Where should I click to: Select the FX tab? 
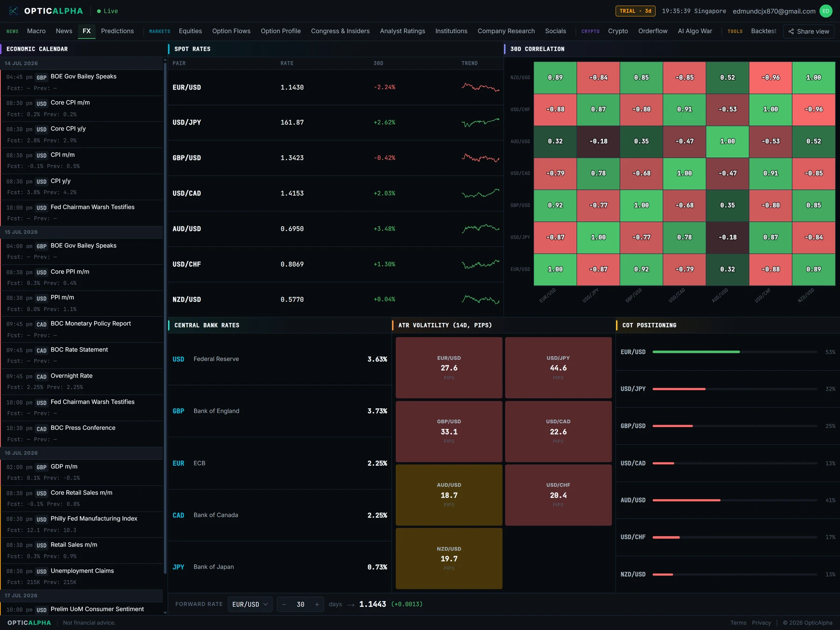click(x=87, y=31)
